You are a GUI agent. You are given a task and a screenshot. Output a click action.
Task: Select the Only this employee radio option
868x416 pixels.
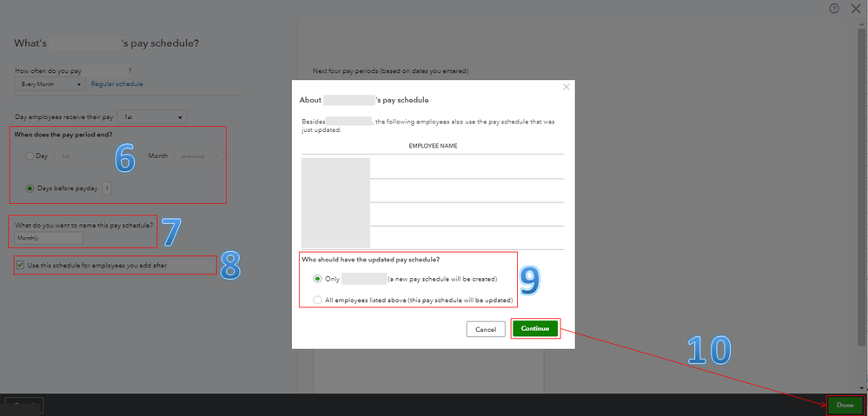click(317, 278)
